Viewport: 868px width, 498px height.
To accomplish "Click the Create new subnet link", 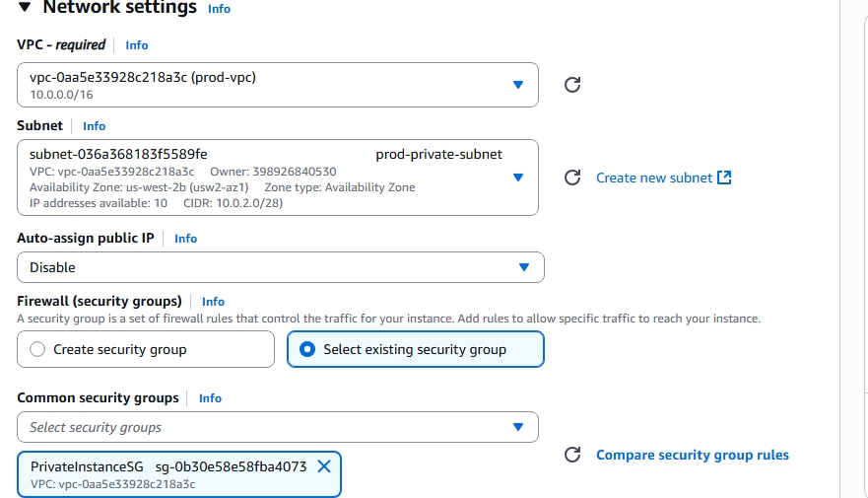I will (654, 178).
